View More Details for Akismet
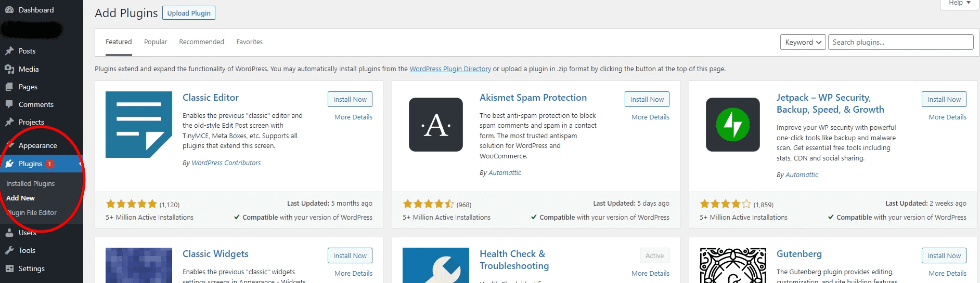 650,117
